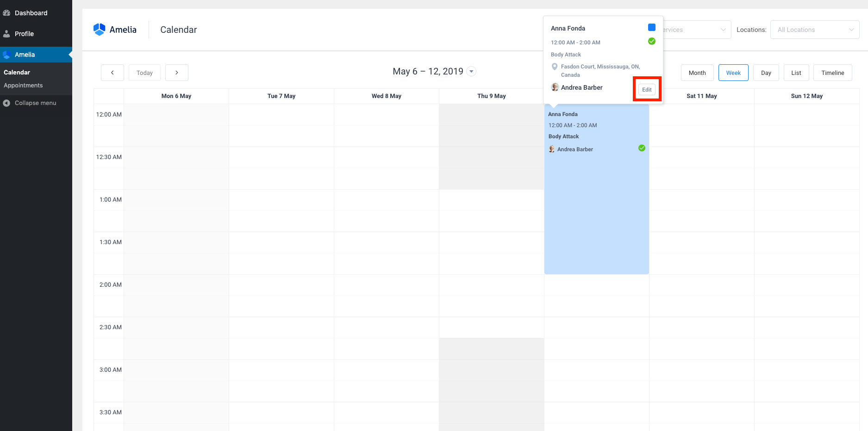Image resolution: width=868 pixels, height=431 pixels.
Task: Click the Collapse menu arrow icon
Action: pos(6,103)
